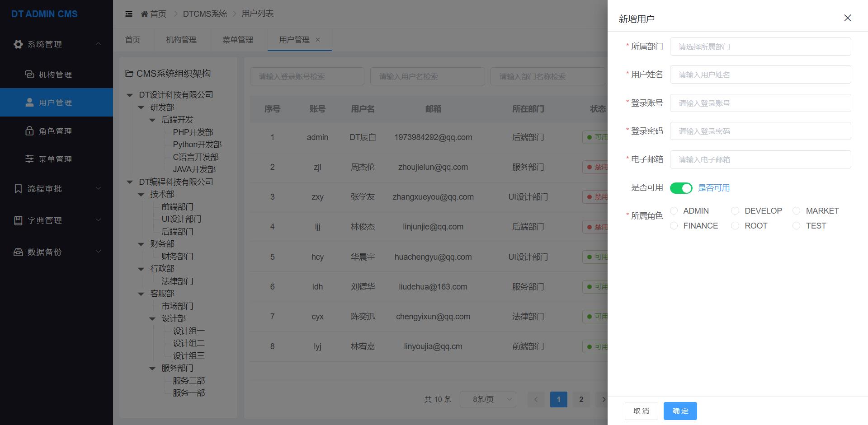Click the 登录密码 input field
The width and height of the screenshot is (868, 425).
(x=760, y=131)
